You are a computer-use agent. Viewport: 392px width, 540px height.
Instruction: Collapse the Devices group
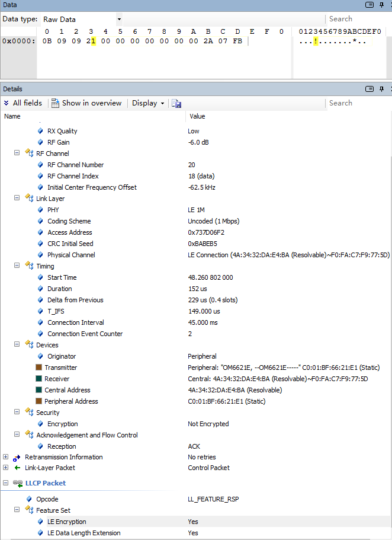tap(17, 344)
